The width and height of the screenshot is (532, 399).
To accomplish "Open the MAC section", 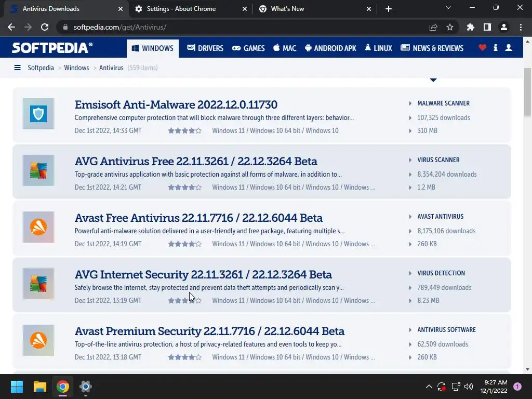I will click(x=285, y=48).
